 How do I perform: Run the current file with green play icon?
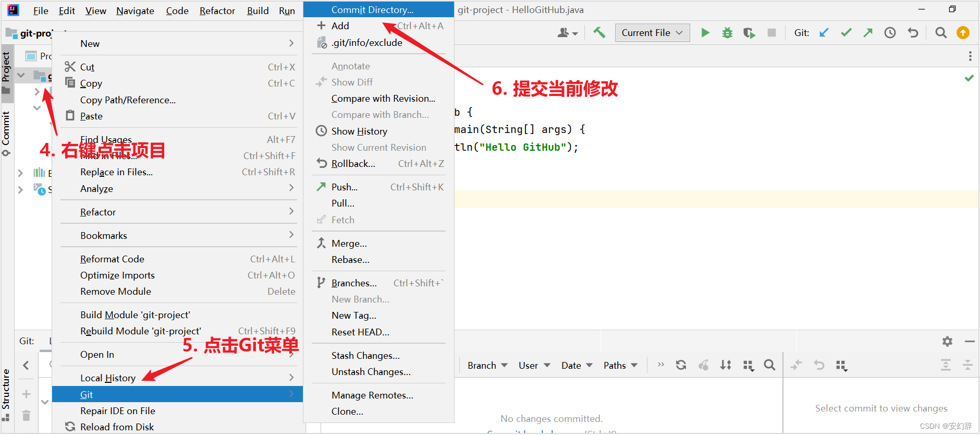(x=705, y=33)
